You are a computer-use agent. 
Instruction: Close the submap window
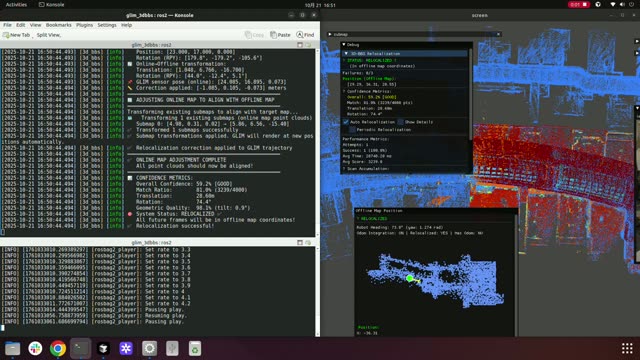[498, 34]
